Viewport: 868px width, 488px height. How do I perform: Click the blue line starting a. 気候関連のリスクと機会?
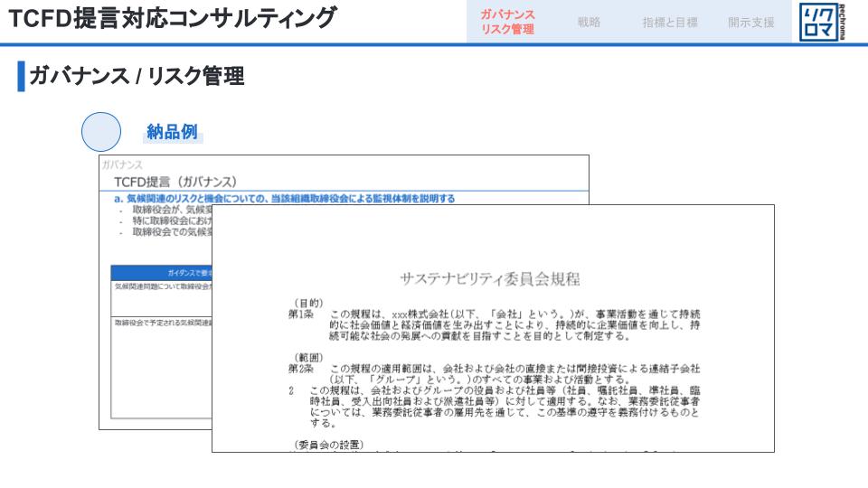285,198
